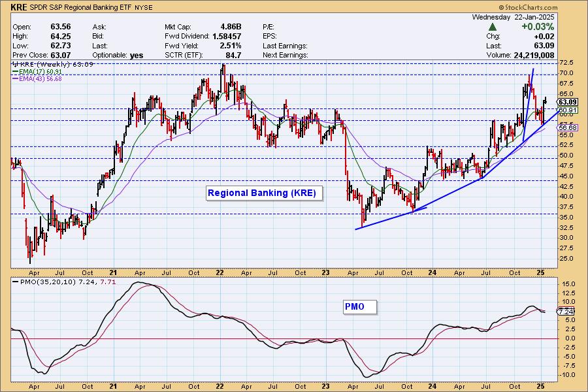Click the Next Earnings label
588x392 pixels.
click(x=286, y=55)
